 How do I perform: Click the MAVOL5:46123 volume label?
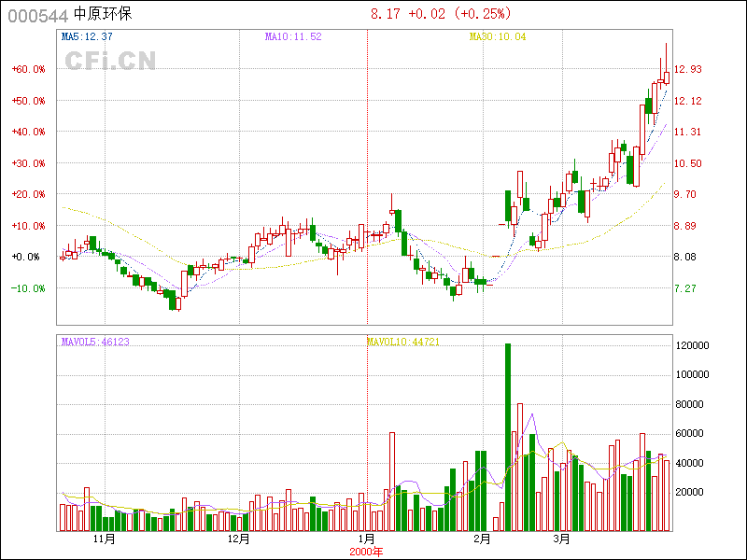click(95, 343)
